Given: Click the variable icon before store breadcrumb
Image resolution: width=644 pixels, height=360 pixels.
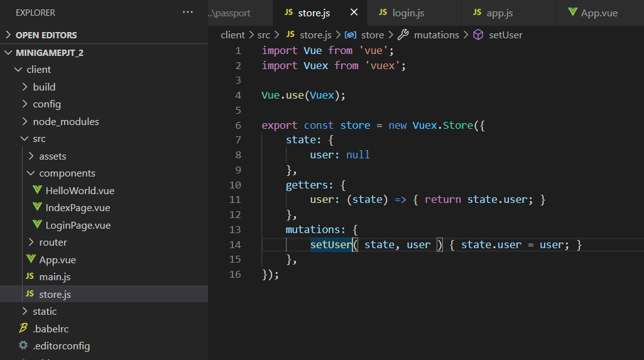Looking at the screenshot, I should 351,35.
